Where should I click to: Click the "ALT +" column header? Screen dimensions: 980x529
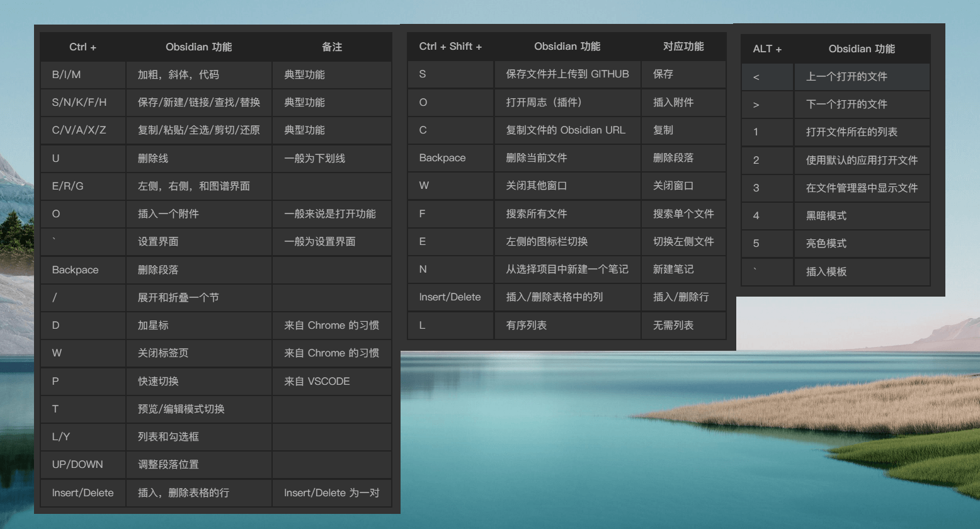point(767,49)
